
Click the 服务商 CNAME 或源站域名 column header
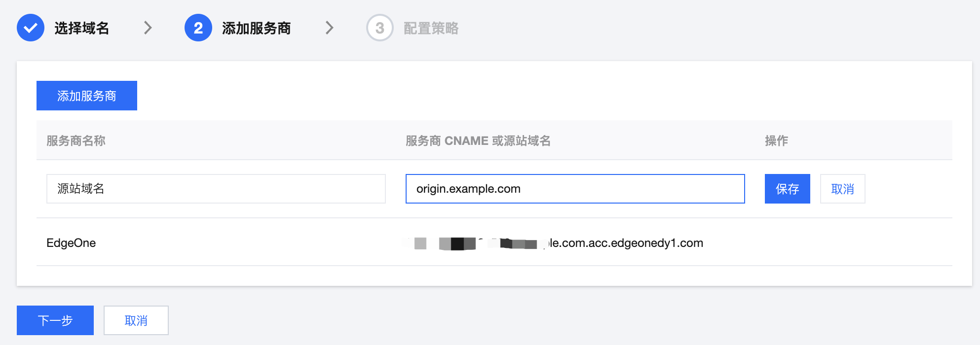pyautogui.click(x=478, y=141)
